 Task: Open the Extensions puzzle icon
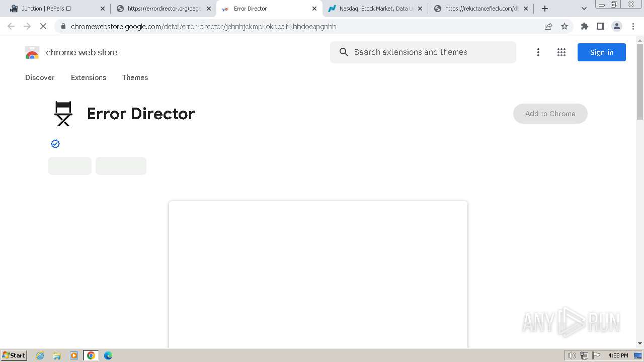coord(585,26)
